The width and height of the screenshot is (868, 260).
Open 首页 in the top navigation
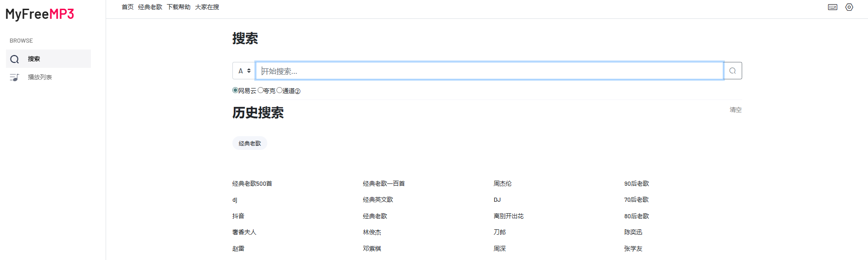[x=127, y=7]
